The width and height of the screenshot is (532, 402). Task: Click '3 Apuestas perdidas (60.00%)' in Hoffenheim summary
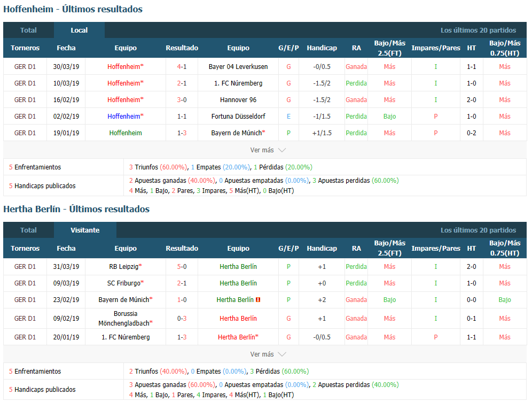356,181
